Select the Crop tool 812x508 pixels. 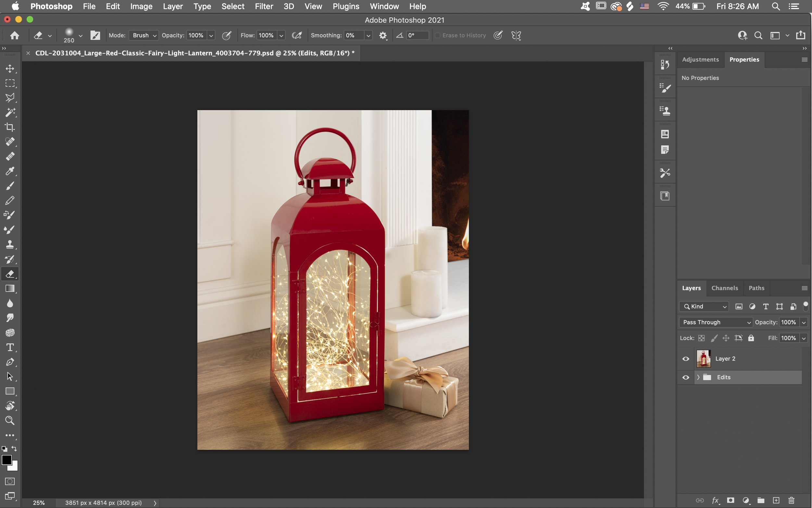[x=10, y=127]
